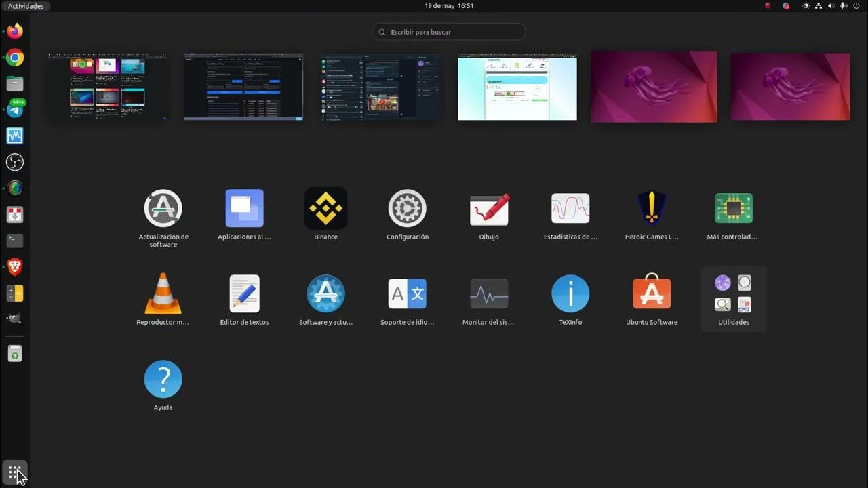Open Aplicaciones al inicio
Viewport: 868px width, 488px height.
tap(245, 209)
